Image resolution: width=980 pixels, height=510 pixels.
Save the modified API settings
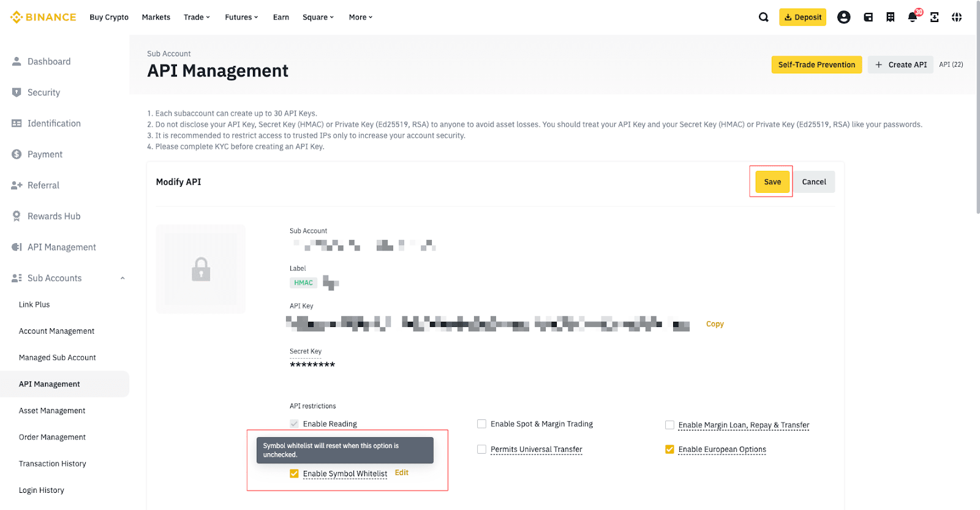pos(772,182)
